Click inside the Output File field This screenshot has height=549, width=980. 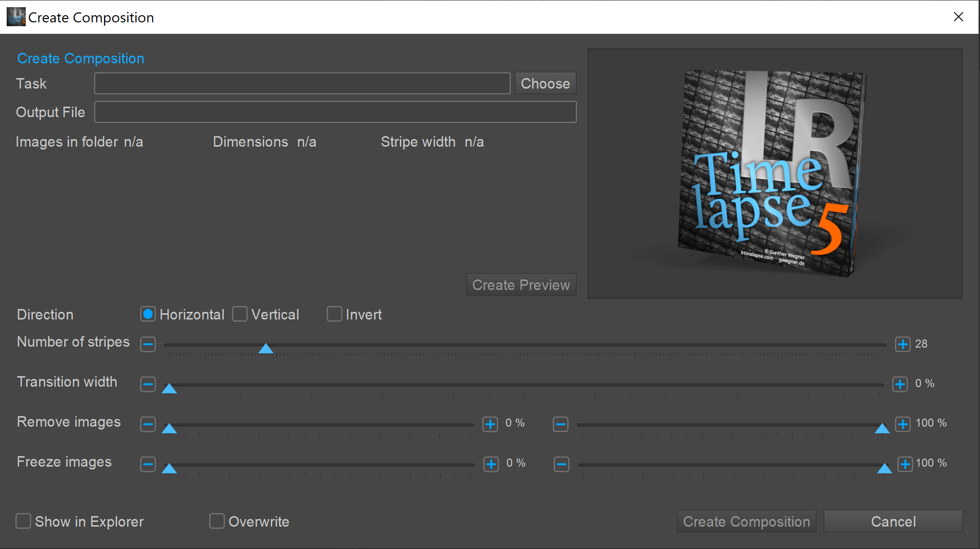click(x=335, y=112)
